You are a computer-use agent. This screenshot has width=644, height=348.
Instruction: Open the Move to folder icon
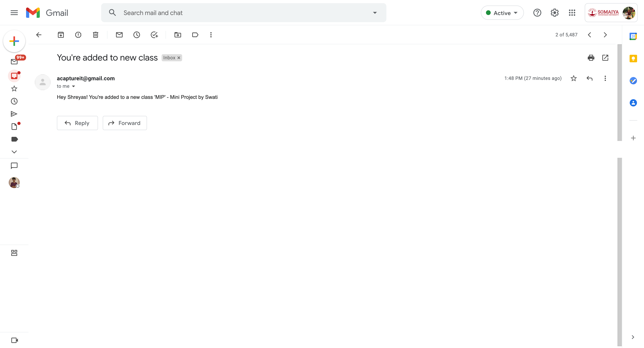click(178, 35)
